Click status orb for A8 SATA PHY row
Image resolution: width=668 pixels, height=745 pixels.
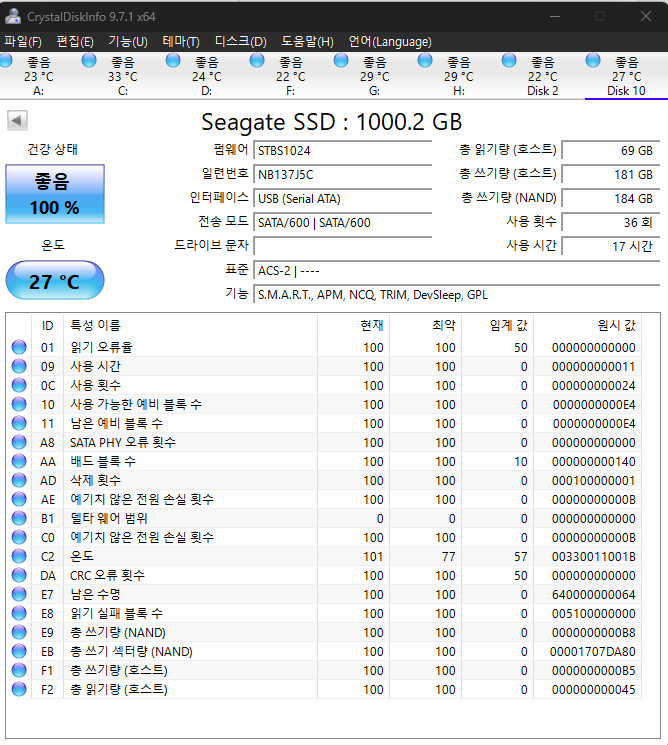coord(19,442)
